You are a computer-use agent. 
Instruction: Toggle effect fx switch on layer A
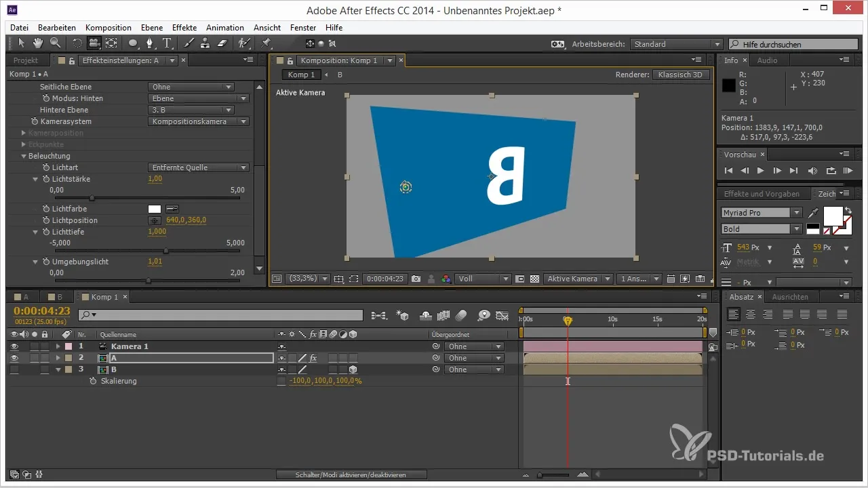tap(313, 358)
